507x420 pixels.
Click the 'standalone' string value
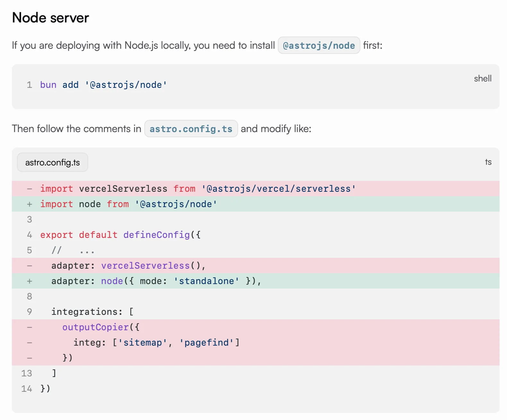coord(206,281)
